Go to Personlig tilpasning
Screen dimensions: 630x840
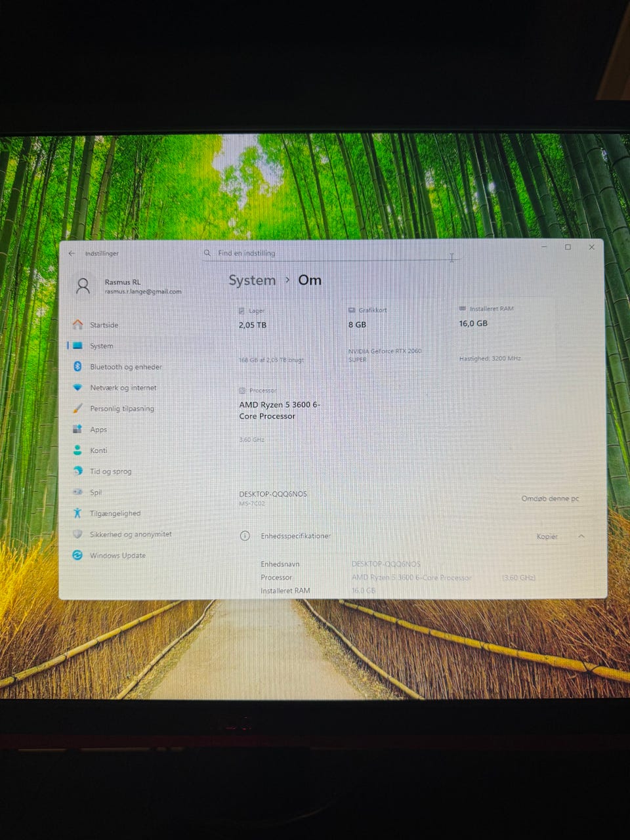pos(122,409)
